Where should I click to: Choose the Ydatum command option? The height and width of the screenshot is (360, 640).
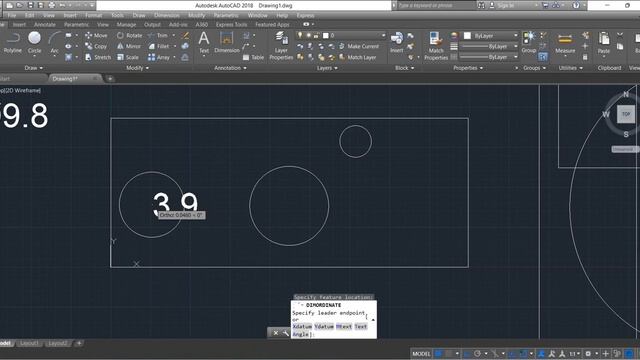point(324,327)
